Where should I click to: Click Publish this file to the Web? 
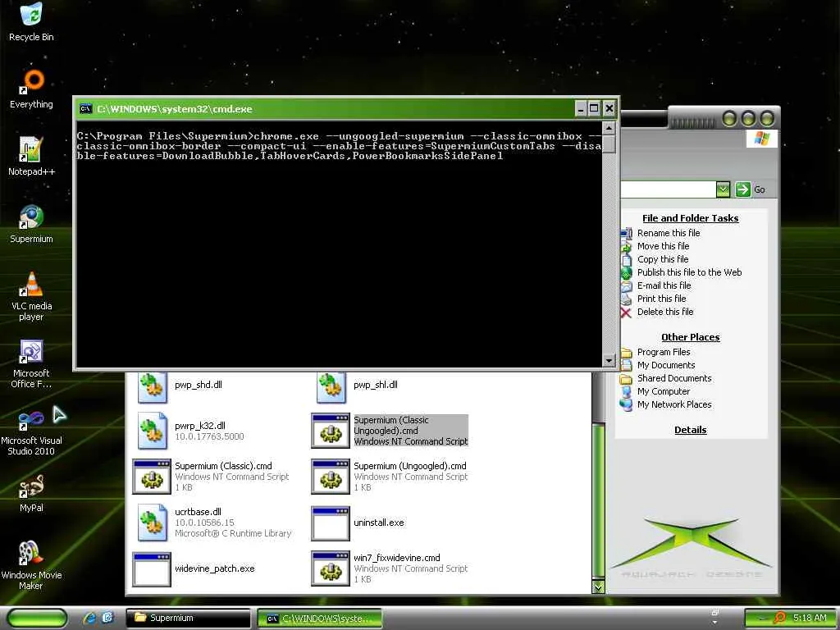coord(689,272)
